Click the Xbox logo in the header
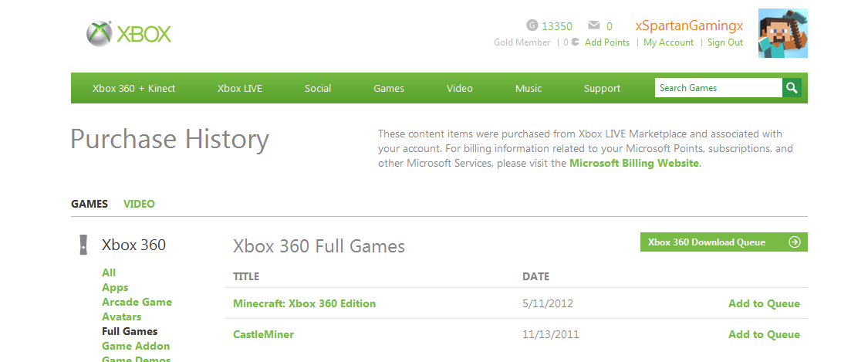Image resolution: width=868 pixels, height=362 pixels. click(129, 34)
